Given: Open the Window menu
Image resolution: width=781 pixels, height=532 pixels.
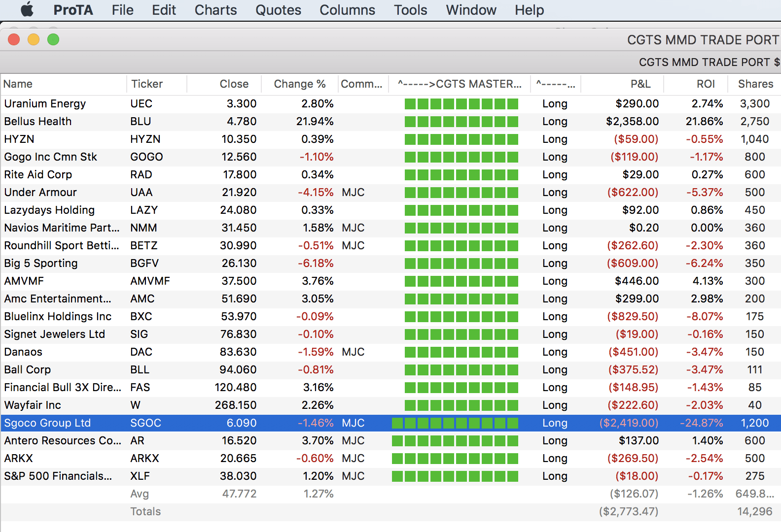Looking at the screenshot, I should 471,10.
